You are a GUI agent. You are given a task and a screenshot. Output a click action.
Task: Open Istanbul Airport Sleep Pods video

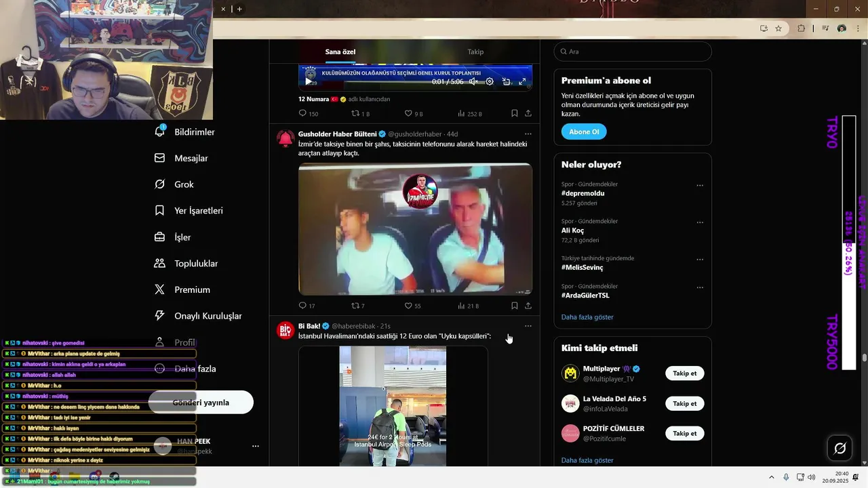pyautogui.click(x=393, y=406)
